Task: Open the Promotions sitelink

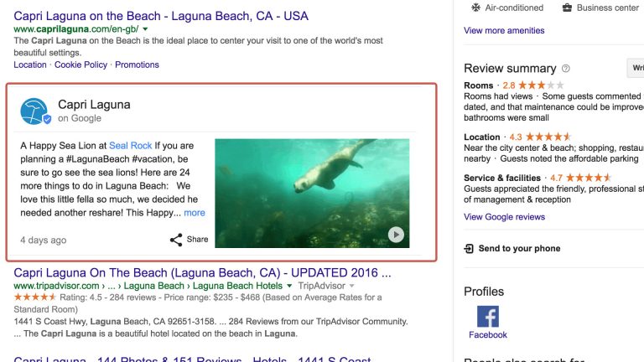Action: click(137, 65)
